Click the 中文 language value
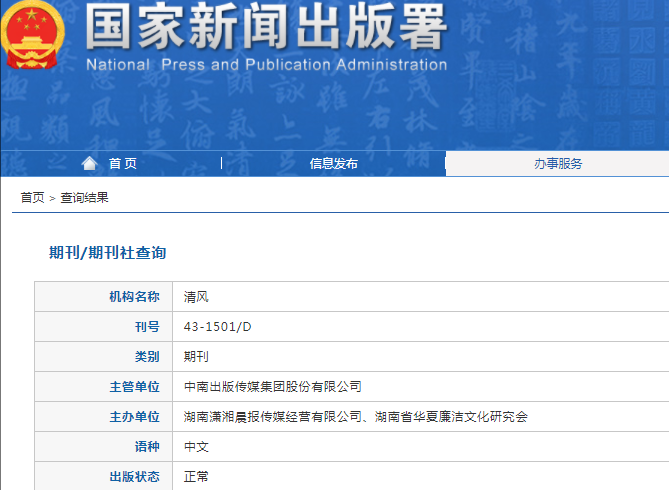The height and width of the screenshot is (490, 669). [196, 446]
